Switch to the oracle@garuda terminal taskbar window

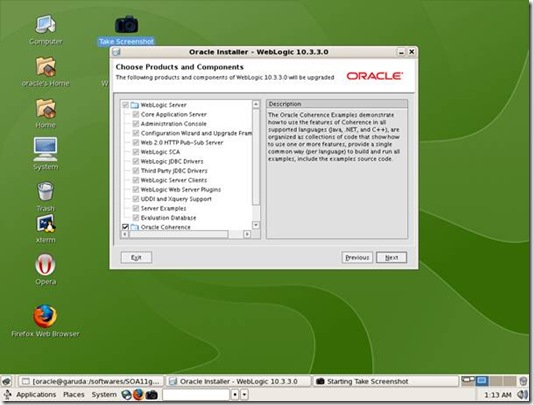click(91, 381)
